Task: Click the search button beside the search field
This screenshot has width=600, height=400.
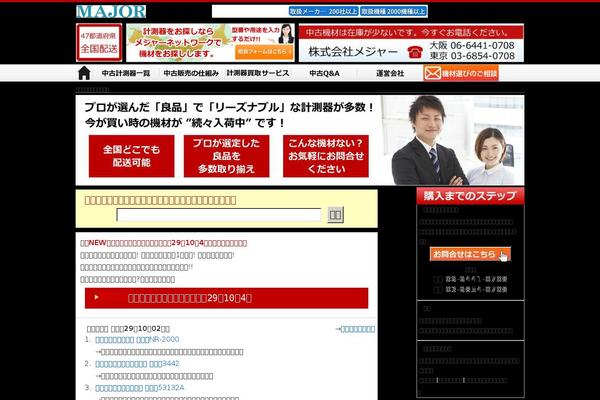Action: (335, 215)
